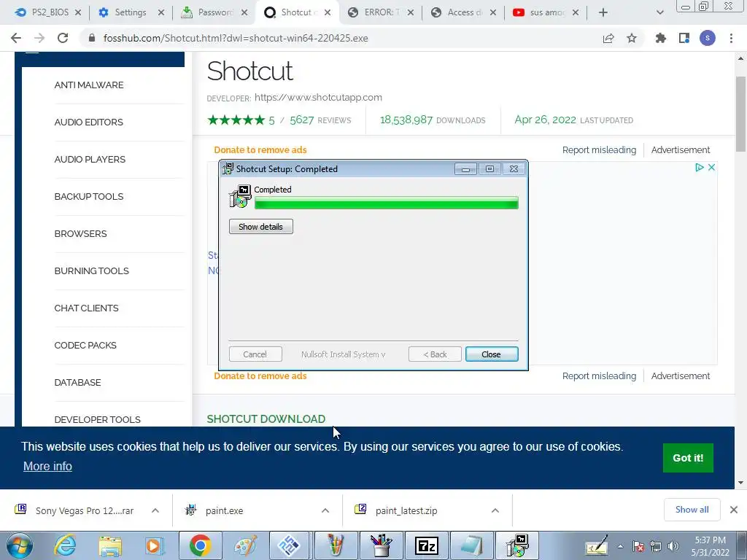Viewport: 747px width, 560px height.
Task: Open the Windows Start orb
Action: 20,545
